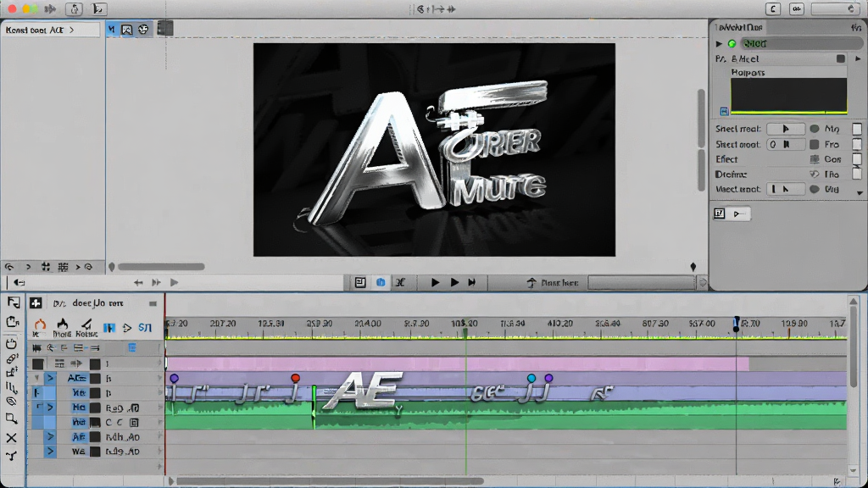Click the bottom branch tool in the left toolbar
The height and width of the screenshot is (488, 868).
[12, 456]
